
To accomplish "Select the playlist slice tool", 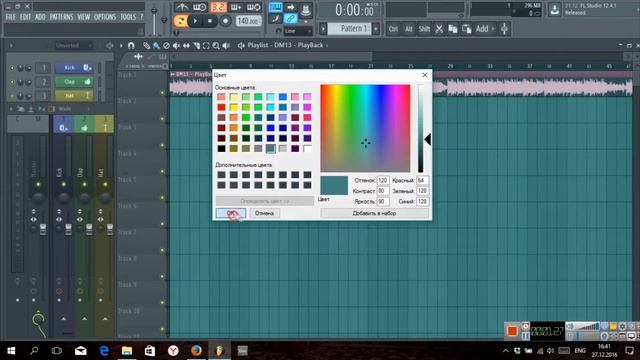I will pyautogui.click(x=196, y=46).
